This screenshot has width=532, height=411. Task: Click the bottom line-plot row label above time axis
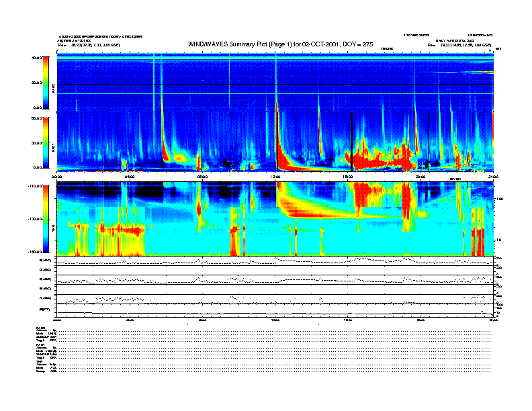(x=44, y=309)
